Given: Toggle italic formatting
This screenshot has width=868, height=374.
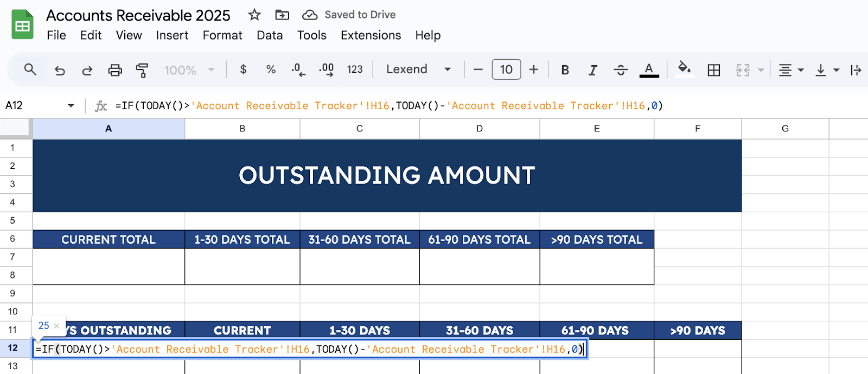Looking at the screenshot, I should point(593,70).
